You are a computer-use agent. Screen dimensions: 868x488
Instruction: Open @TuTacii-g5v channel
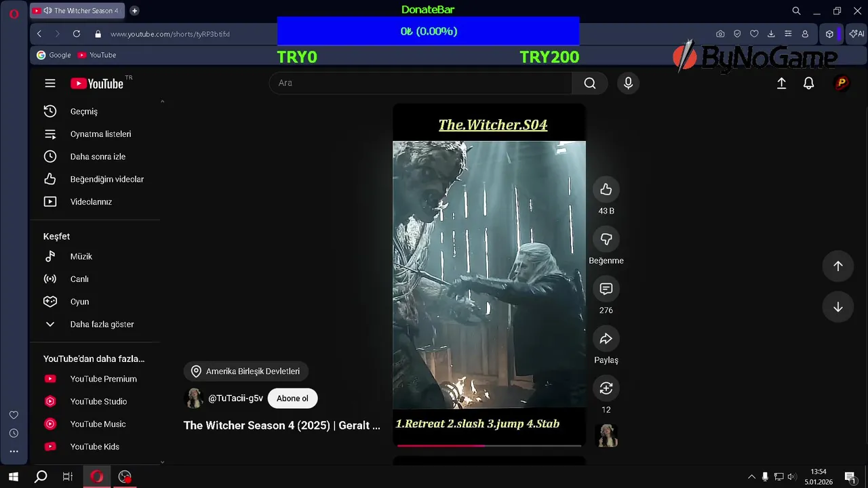pyautogui.click(x=235, y=399)
